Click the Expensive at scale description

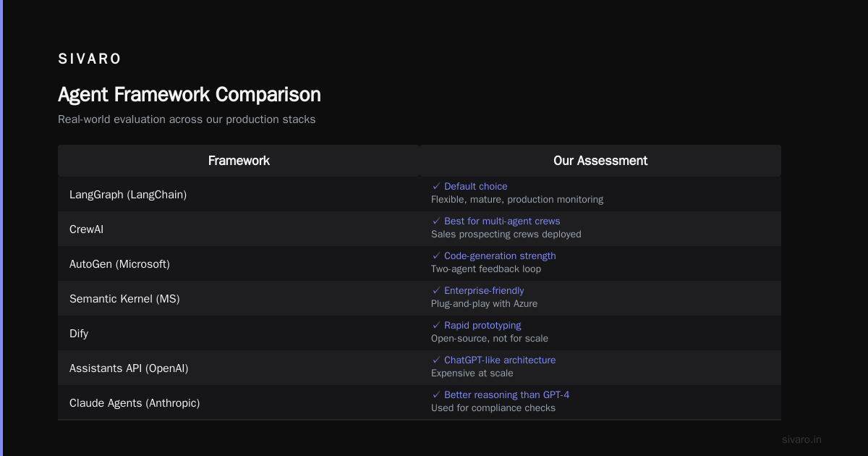coord(472,373)
